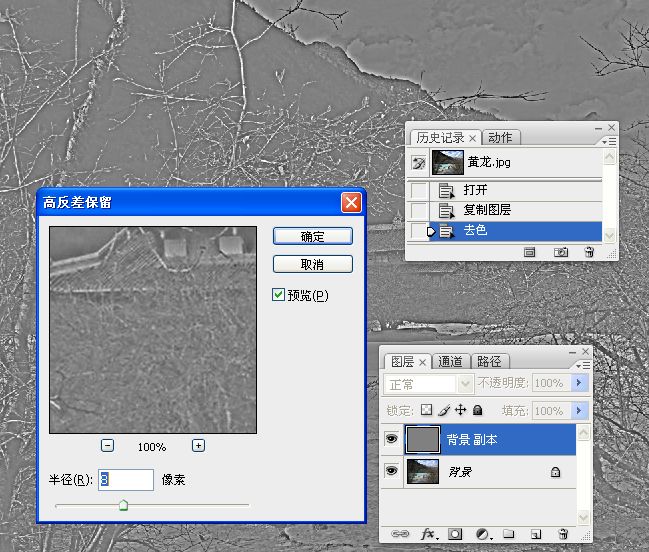Confirm the High Pass filter with 确定
This screenshot has height=552, width=649.
(x=312, y=236)
